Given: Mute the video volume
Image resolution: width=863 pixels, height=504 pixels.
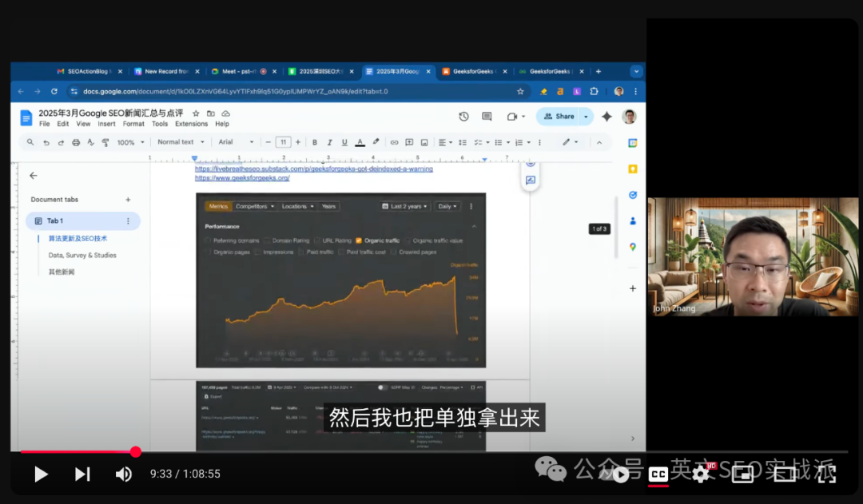Looking at the screenshot, I should (123, 474).
